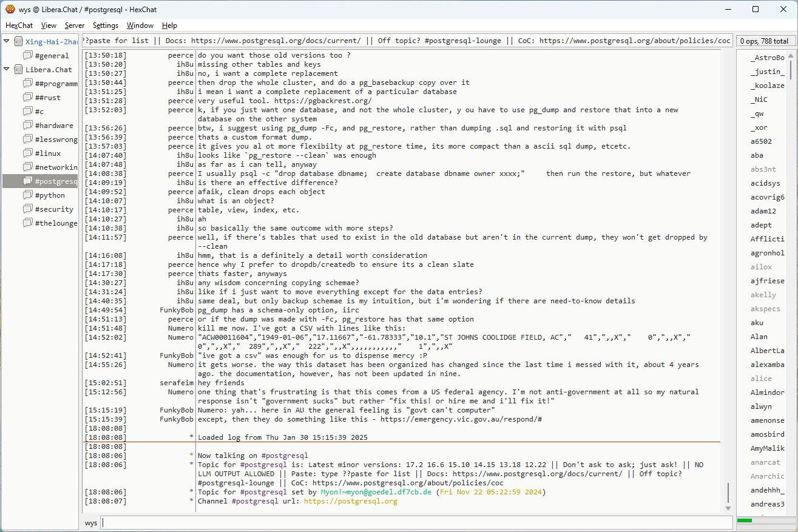This screenshot has height=532, width=798.
Task: Switch to the #hardware channel
Action: click(54, 126)
